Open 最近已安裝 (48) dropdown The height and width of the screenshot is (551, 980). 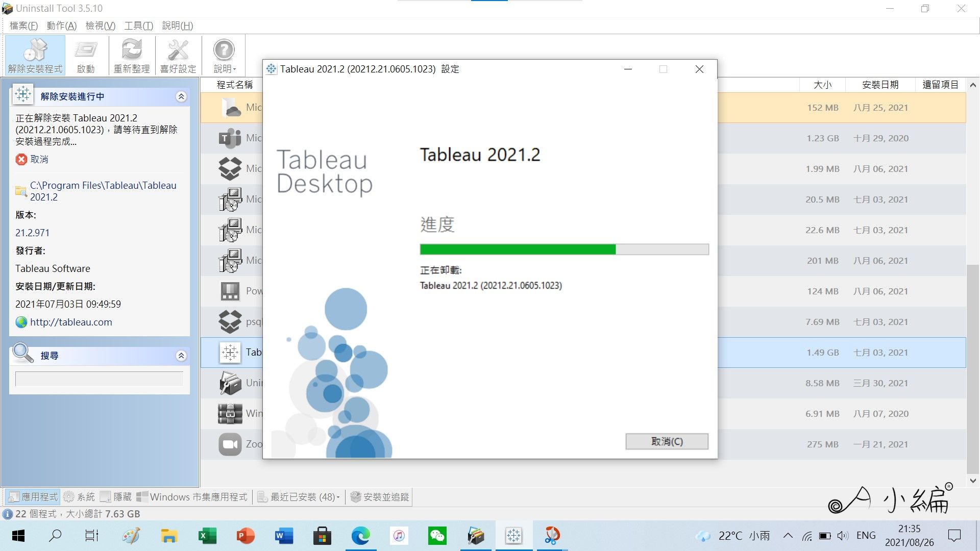pyautogui.click(x=299, y=497)
